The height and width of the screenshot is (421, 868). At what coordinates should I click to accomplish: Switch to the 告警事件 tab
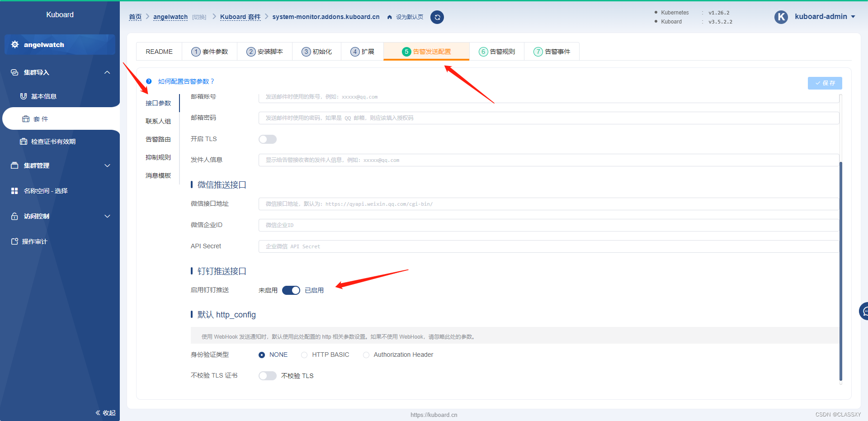pos(552,52)
